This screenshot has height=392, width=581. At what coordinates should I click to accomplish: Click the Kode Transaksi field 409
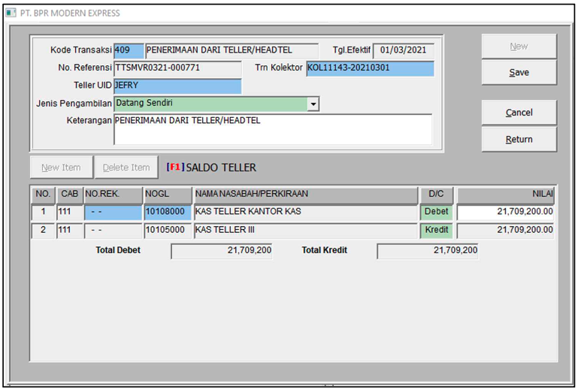coord(128,51)
